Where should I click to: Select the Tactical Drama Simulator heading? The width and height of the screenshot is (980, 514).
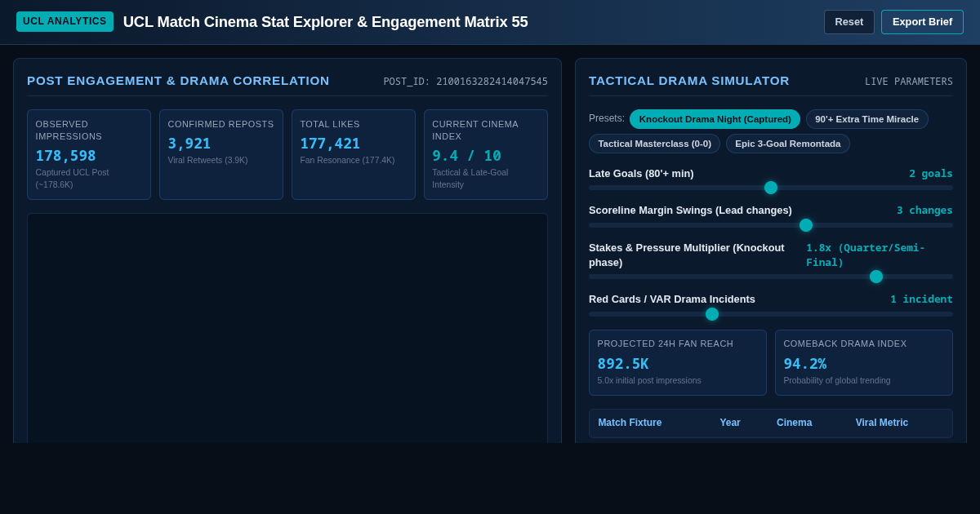tap(689, 81)
